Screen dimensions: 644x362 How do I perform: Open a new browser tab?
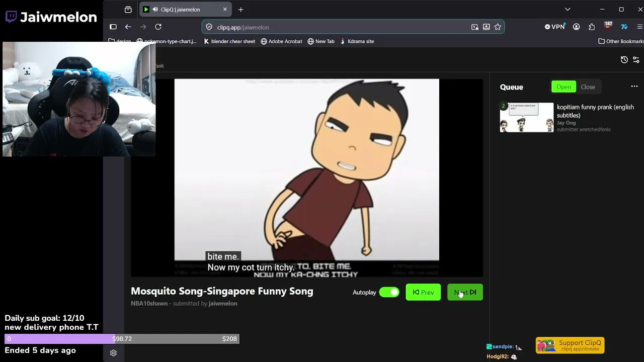241,10
